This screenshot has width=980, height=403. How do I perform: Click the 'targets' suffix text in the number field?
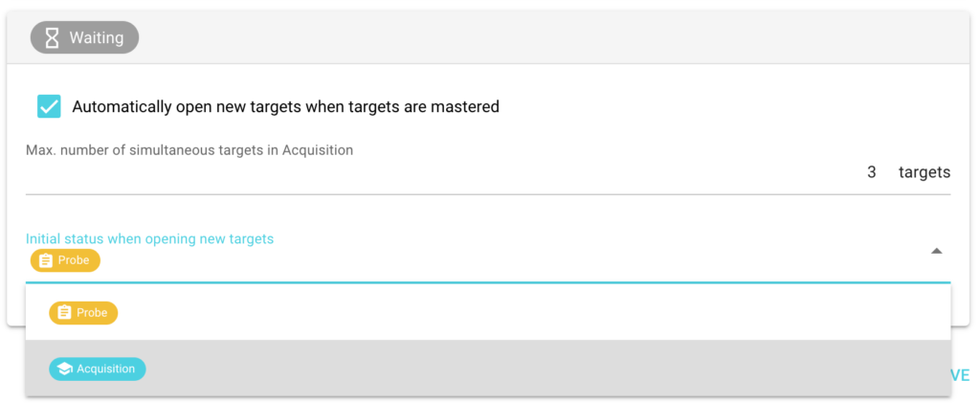[924, 172]
